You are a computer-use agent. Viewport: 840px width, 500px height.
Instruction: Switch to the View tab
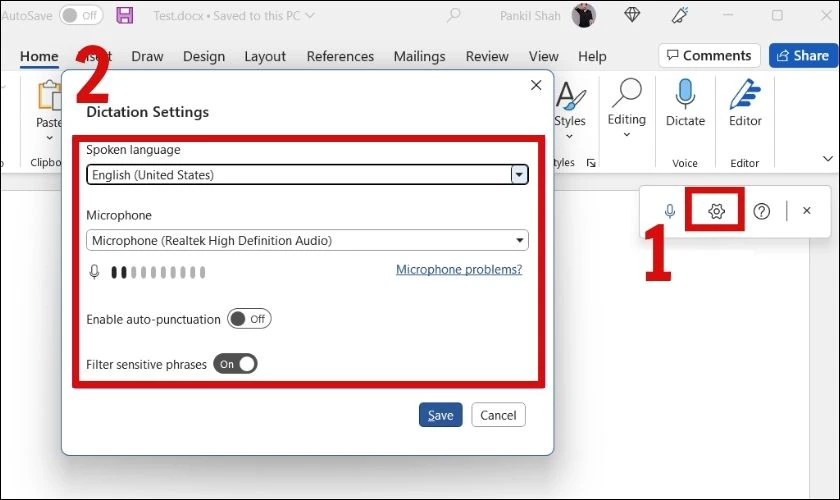click(x=544, y=56)
